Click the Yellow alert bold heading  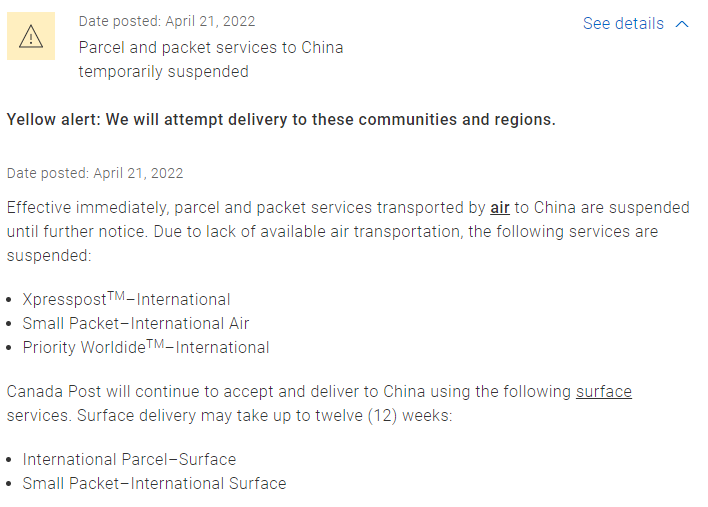point(281,120)
